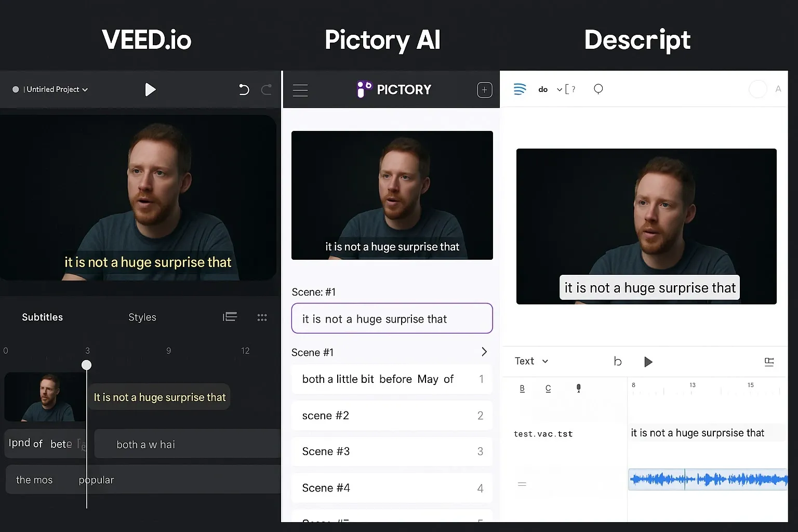Toggle the record dot beside Untirled Project
This screenshot has height=532, width=798.
(x=16, y=89)
